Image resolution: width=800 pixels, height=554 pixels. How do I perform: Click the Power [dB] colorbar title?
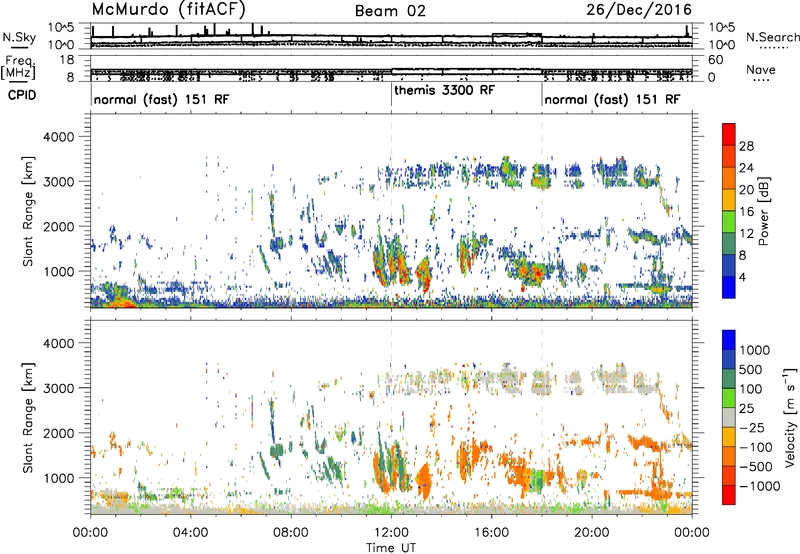(764, 211)
